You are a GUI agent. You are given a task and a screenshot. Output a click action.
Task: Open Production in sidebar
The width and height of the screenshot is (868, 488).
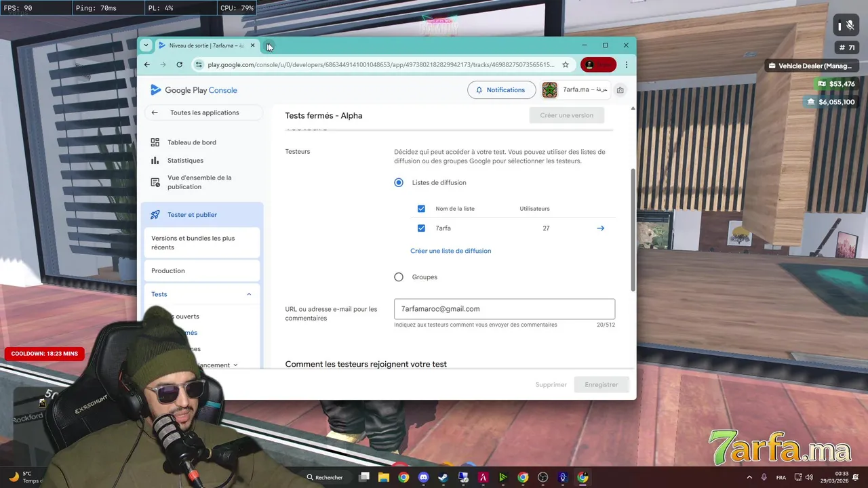click(x=201, y=270)
